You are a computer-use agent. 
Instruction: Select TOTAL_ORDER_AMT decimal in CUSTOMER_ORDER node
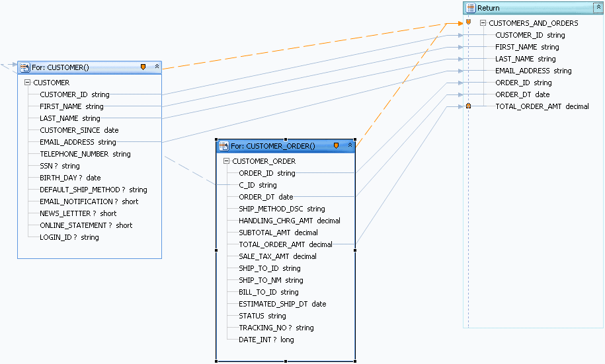tap(286, 245)
